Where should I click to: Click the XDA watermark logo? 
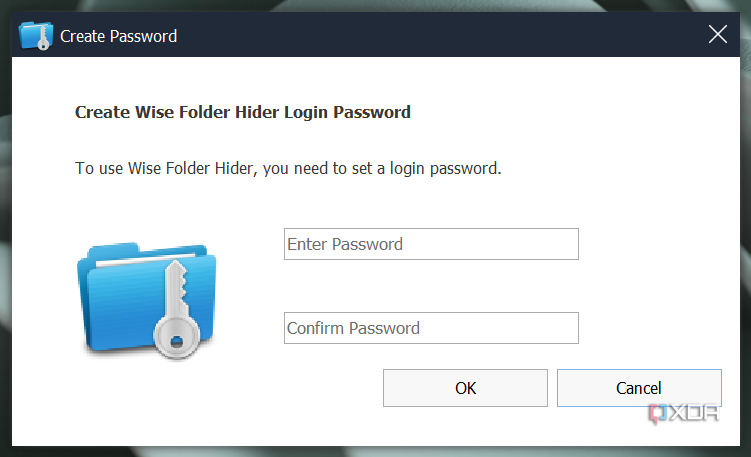(x=684, y=412)
